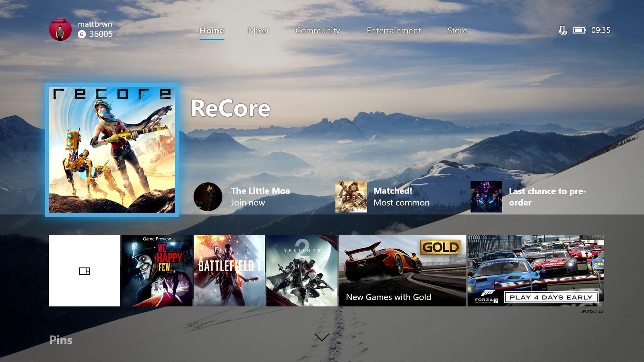Click Forza 7 Play 4 Days Early ad

535,271
